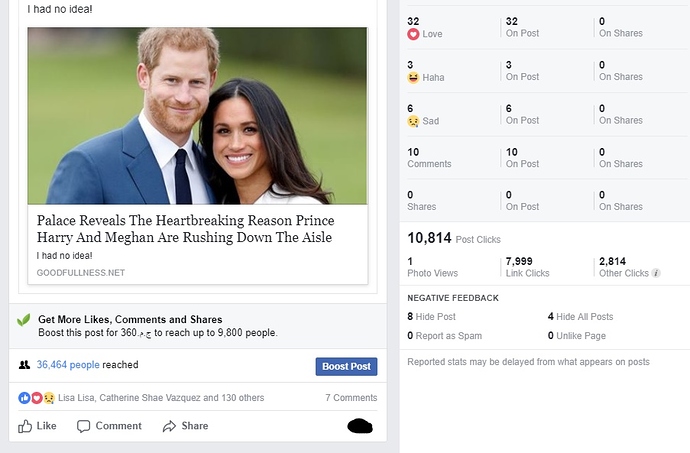Click the people reached icon
The width and height of the screenshot is (690, 453).
coord(24,365)
